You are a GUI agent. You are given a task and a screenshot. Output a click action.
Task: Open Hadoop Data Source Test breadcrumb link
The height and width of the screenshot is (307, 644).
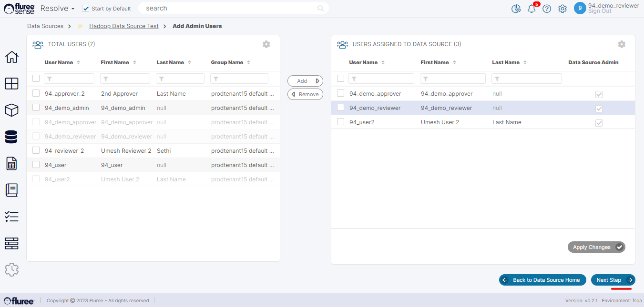coord(124,26)
